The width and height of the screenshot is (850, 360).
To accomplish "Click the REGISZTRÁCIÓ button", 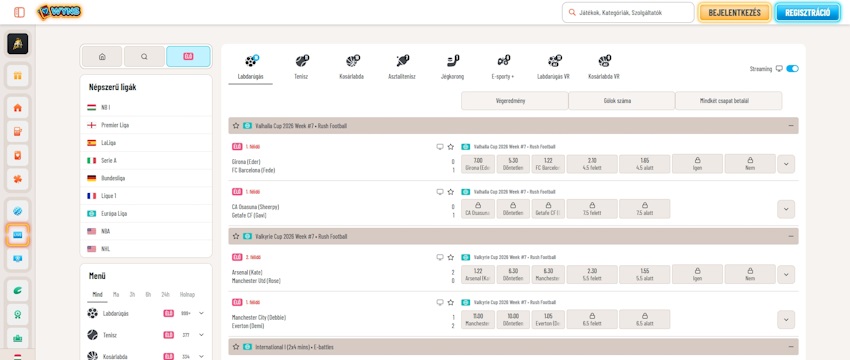I will coord(807,12).
